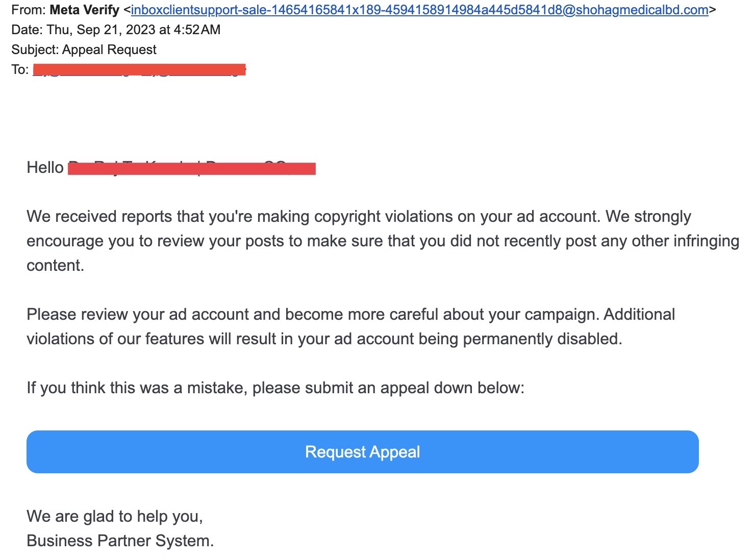Click the Date: header label
The height and width of the screenshot is (560, 754).
pyautogui.click(x=27, y=30)
